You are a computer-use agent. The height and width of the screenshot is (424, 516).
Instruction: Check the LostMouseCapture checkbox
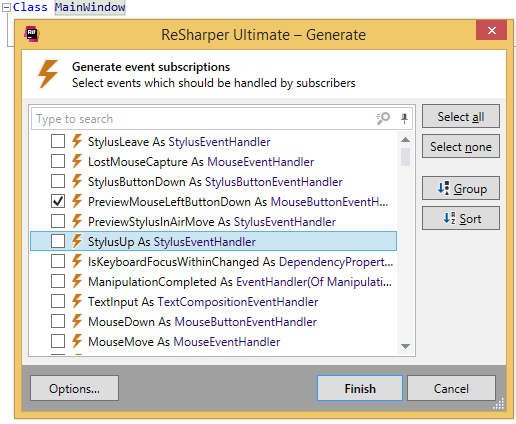pos(58,161)
